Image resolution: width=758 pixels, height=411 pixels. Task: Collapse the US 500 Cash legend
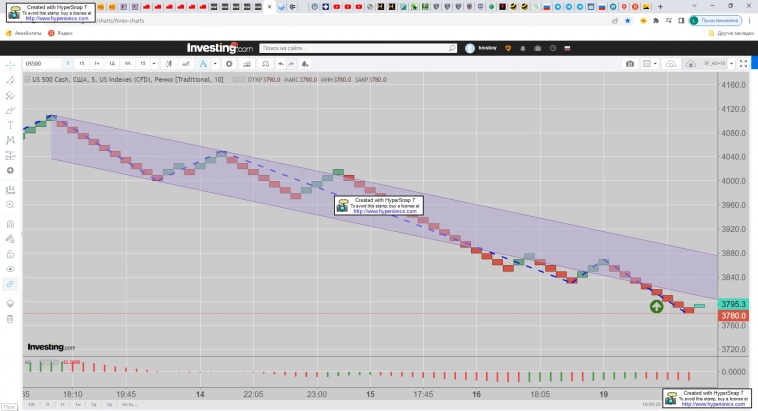[x=27, y=79]
